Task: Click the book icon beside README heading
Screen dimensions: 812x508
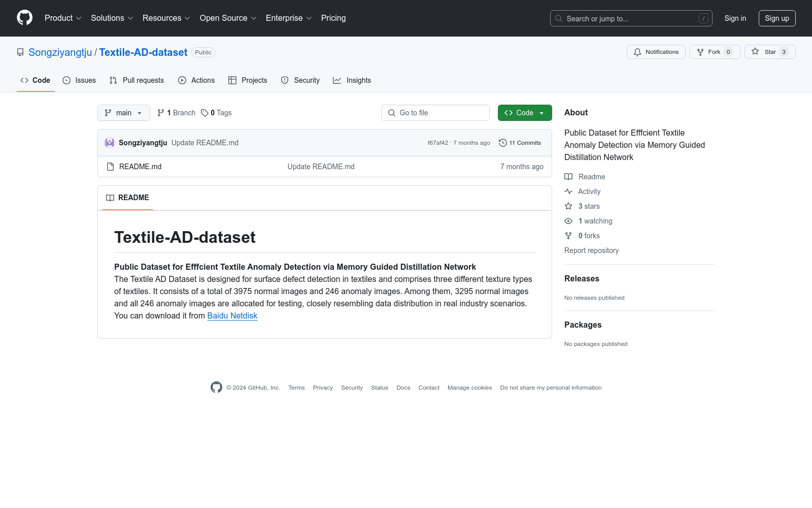Action: pyautogui.click(x=110, y=198)
